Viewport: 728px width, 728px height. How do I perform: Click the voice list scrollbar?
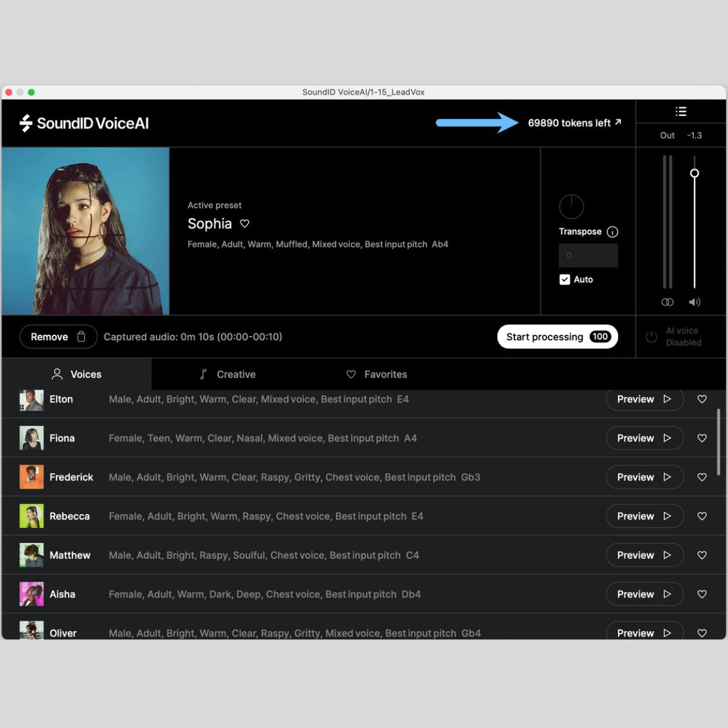(x=719, y=442)
